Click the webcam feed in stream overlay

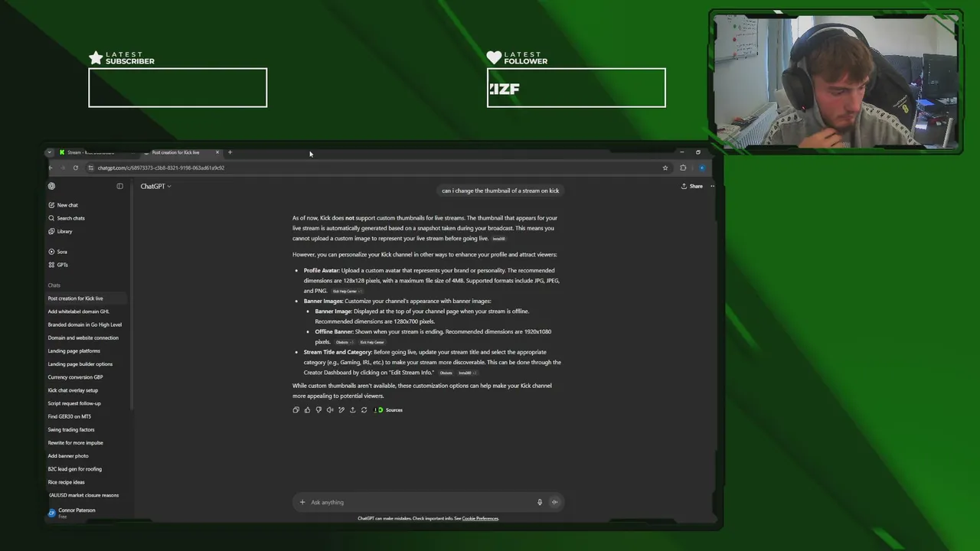(x=835, y=81)
